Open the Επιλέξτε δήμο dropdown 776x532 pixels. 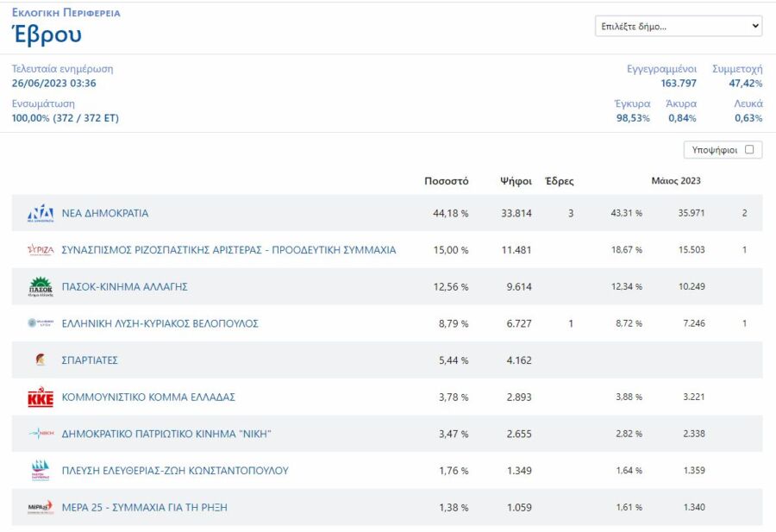click(x=679, y=27)
